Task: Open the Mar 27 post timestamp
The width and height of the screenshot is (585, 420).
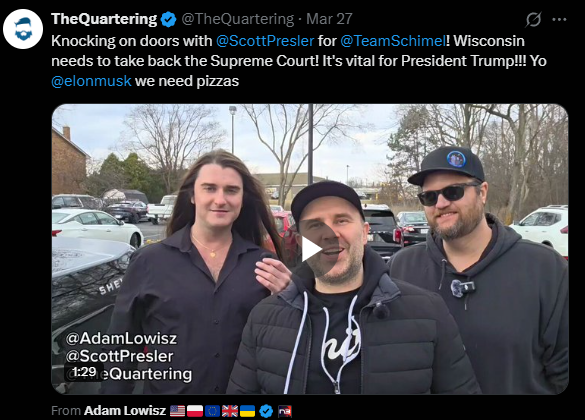Action: (329, 19)
